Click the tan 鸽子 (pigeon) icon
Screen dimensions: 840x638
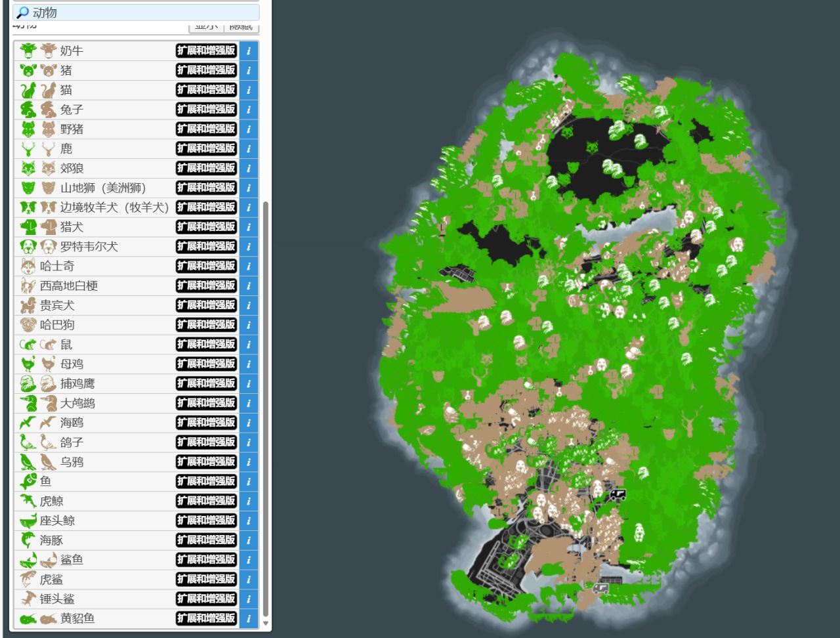[49, 442]
